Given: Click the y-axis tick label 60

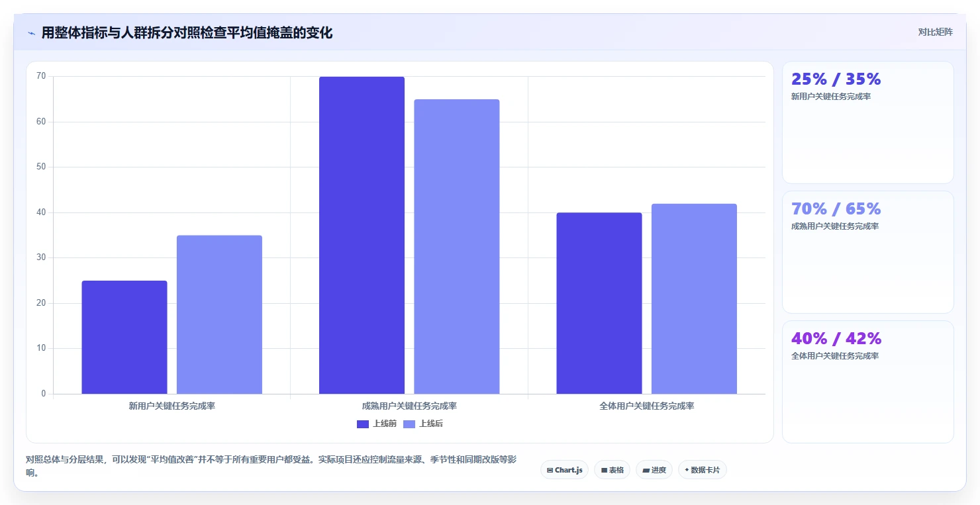Looking at the screenshot, I should click(x=41, y=122).
